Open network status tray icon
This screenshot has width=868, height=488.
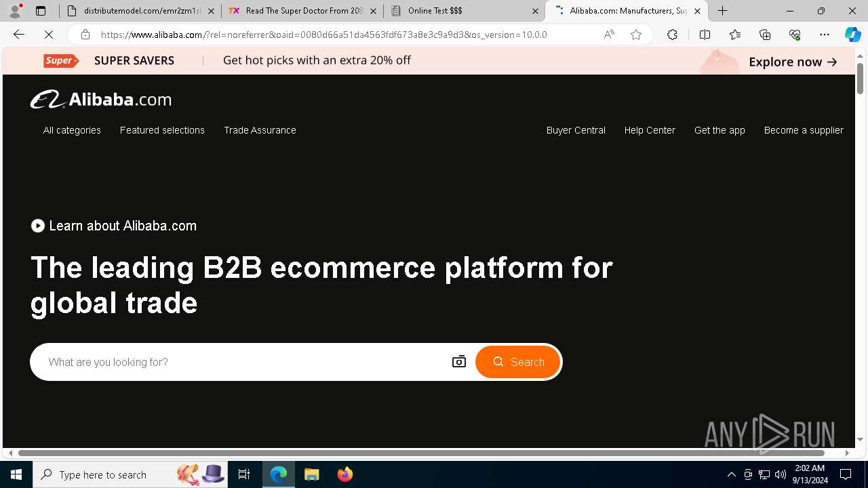[x=764, y=474]
